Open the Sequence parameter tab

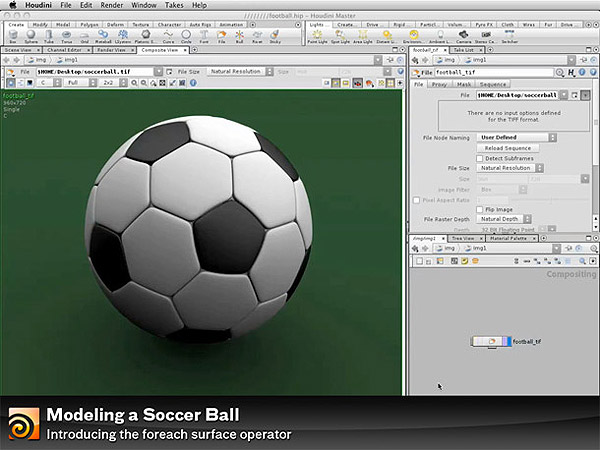click(493, 84)
